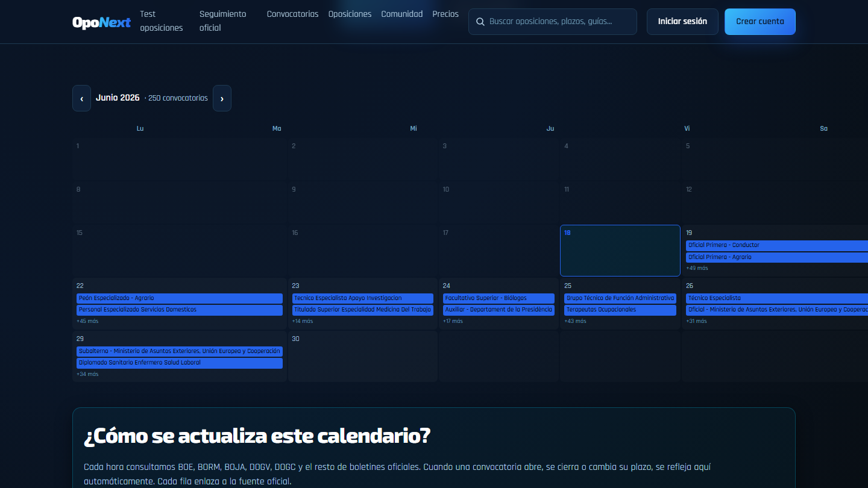Show +34 más on day 29
Viewport: 868px width, 488px height.
tap(87, 374)
